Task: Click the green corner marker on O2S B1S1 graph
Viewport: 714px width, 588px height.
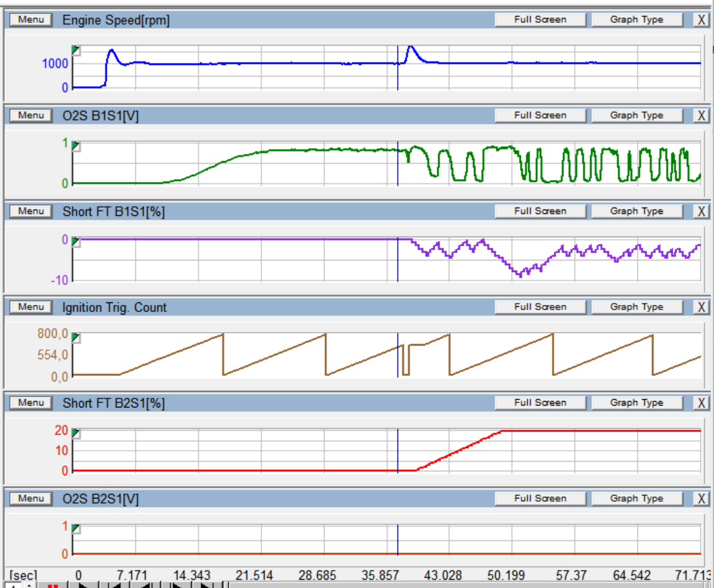Action: [76, 146]
